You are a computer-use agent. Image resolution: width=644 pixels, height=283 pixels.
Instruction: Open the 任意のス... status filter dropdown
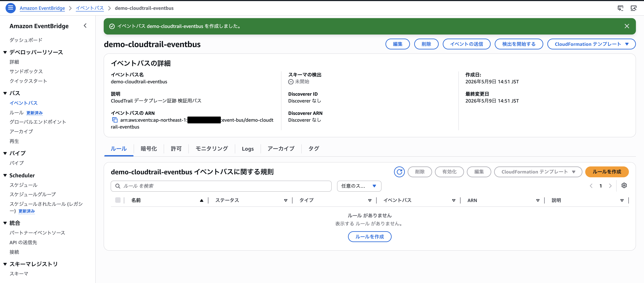(359, 186)
